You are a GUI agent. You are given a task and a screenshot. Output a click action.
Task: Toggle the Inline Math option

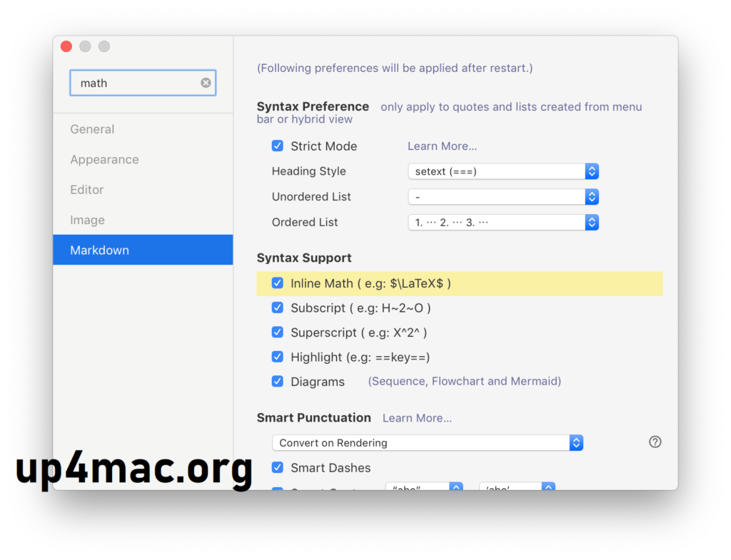point(277,282)
